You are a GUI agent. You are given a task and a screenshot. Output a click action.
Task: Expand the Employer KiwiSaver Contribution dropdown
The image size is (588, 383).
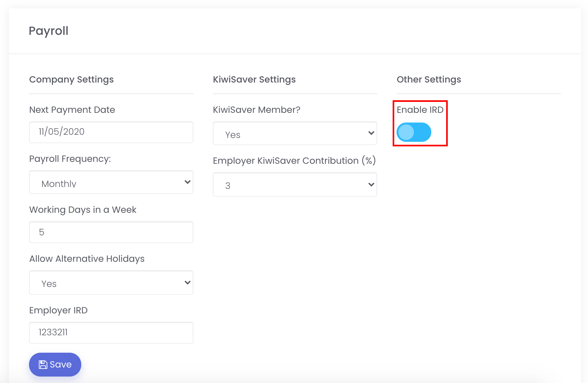coord(295,185)
